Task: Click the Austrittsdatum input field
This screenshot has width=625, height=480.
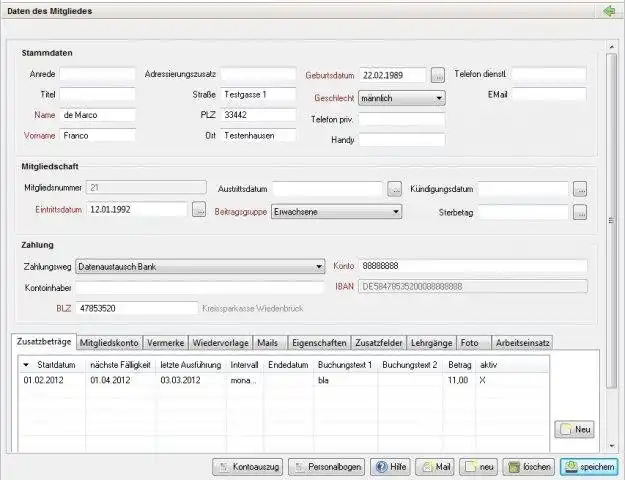Action: [328, 189]
